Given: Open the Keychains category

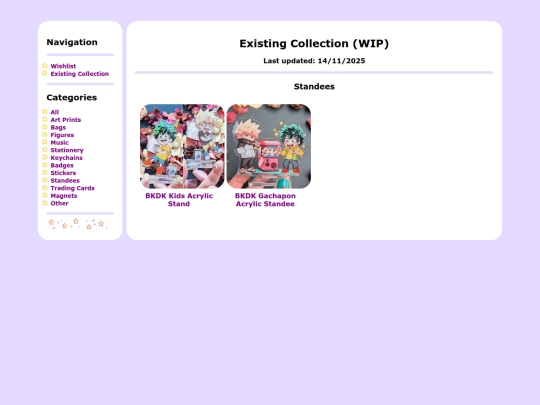Looking at the screenshot, I should point(66,157).
